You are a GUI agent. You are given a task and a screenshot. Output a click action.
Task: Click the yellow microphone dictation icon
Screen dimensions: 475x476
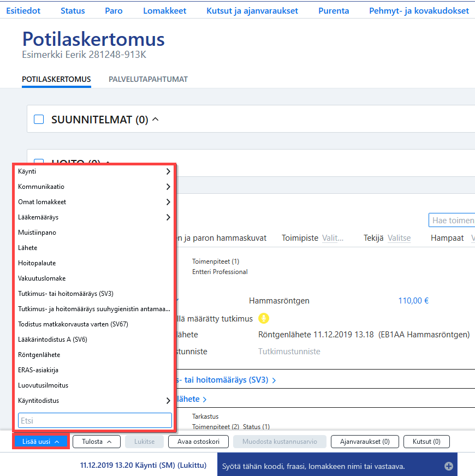[x=264, y=318]
